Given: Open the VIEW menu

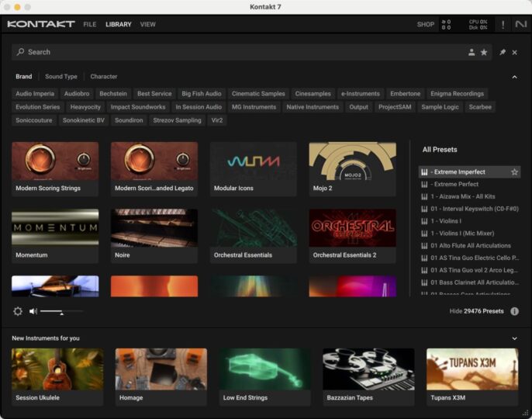Looking at the screenshot, I should click(x=148, y=25).
